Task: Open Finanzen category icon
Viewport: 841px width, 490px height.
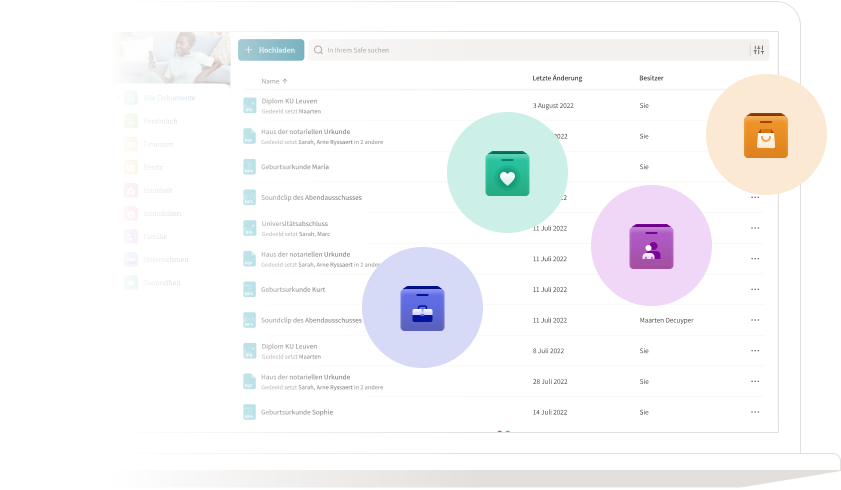Action: pos(131,144)
